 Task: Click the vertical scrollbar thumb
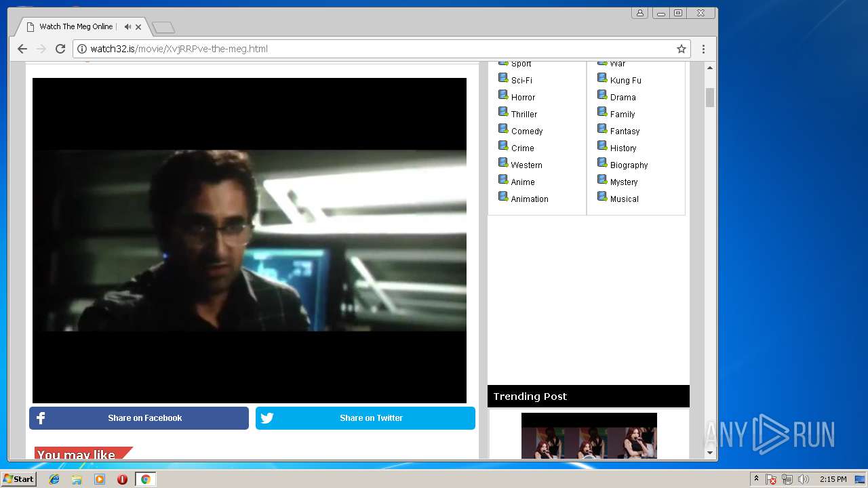tap(710, 98)
